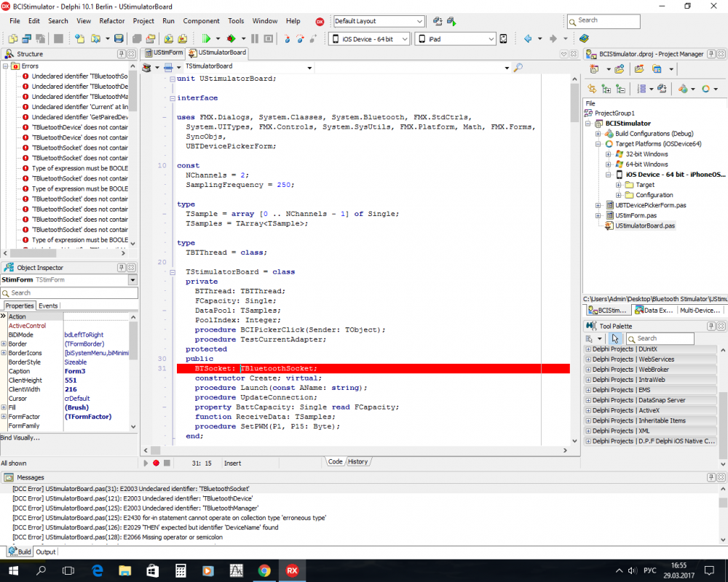Click the Trace Into debug icon
728x582 pixels.
pos(287,39)
